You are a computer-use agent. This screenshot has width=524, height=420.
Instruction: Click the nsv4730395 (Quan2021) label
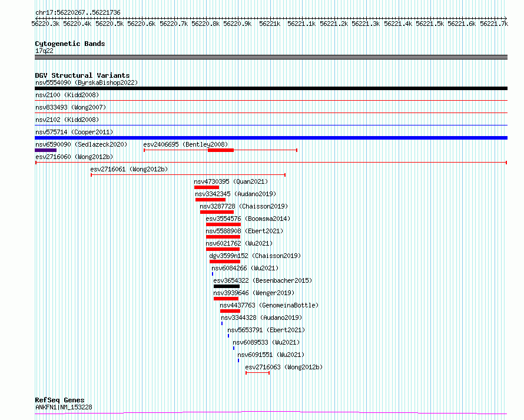tap(231, 181)
